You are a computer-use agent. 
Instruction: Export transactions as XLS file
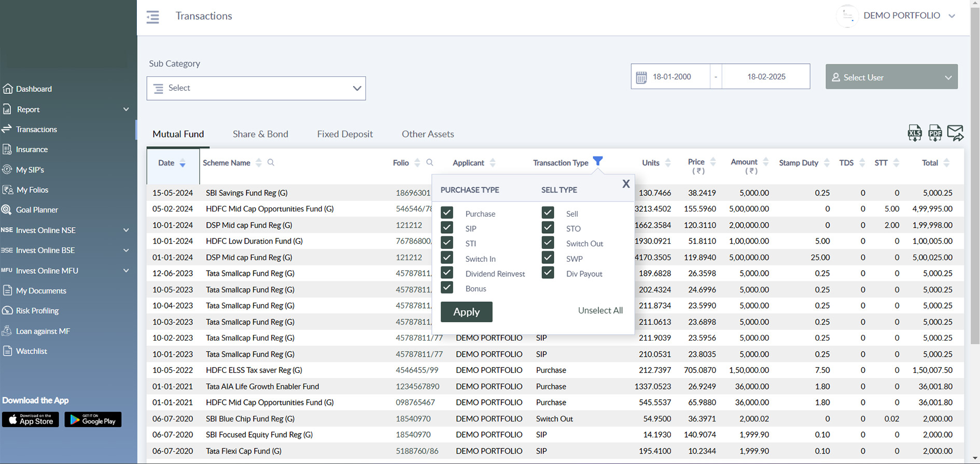click(915, 133)
